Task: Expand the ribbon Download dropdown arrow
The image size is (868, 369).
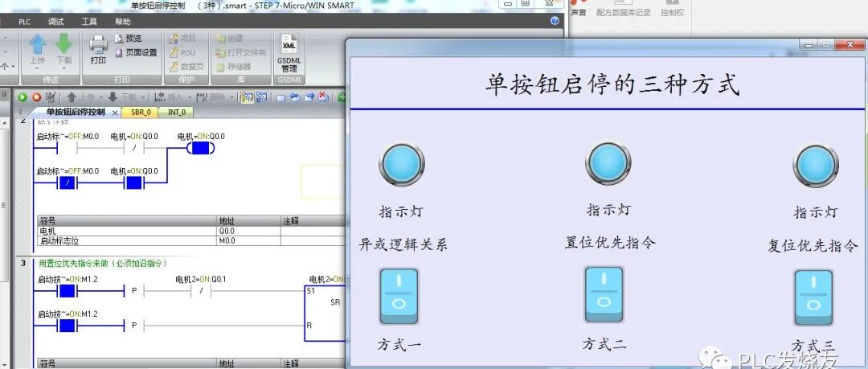Action: click(64, 68)
